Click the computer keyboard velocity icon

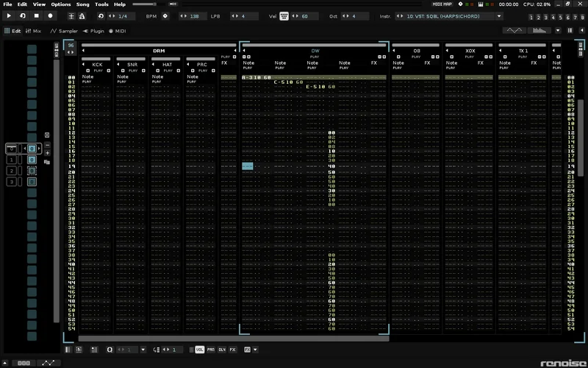(284, 15)
